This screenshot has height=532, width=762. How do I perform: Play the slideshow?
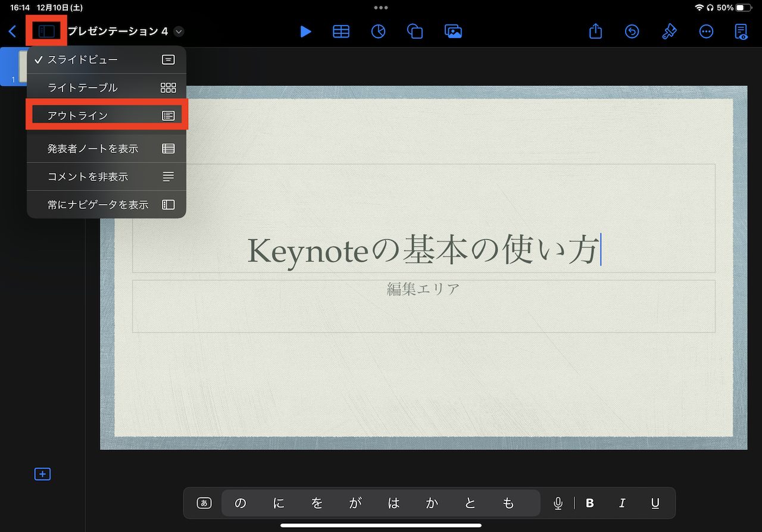[305, 32]
